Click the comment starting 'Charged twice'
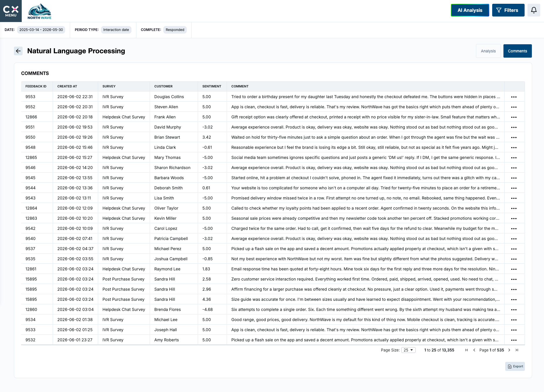544x392 pixels. click(x=365, y=228)
